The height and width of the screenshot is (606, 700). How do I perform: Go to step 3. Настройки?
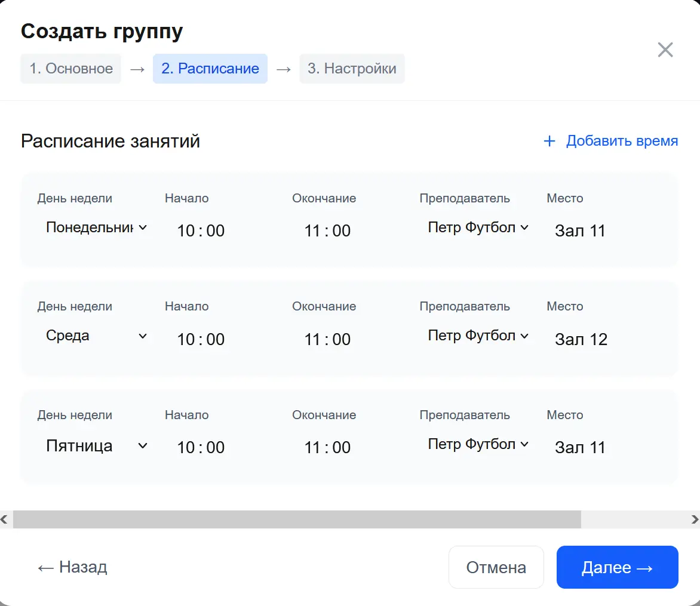352,69
